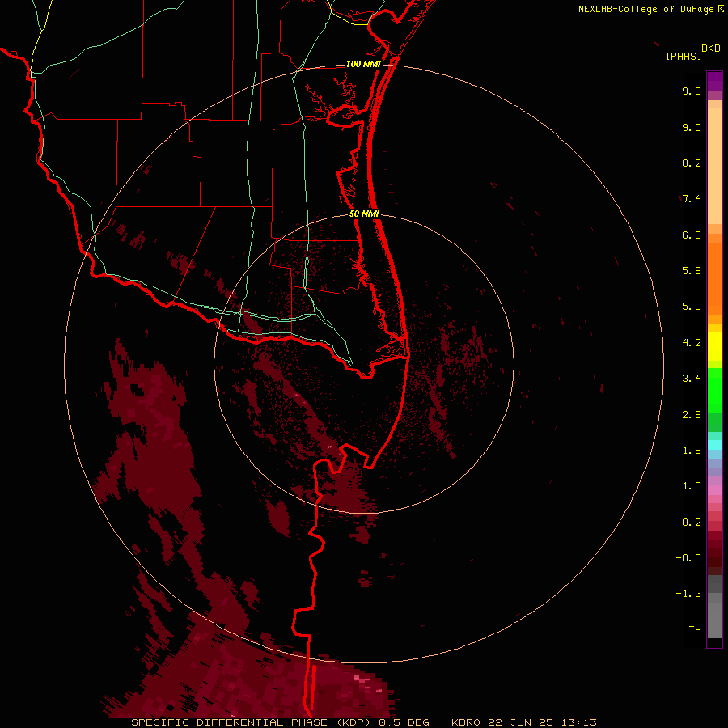Click the SPECIFIC DIFFERENTIAL PHASE (KDP) caption text
Viewport: 728px width, 728px height.
(252, 722)
